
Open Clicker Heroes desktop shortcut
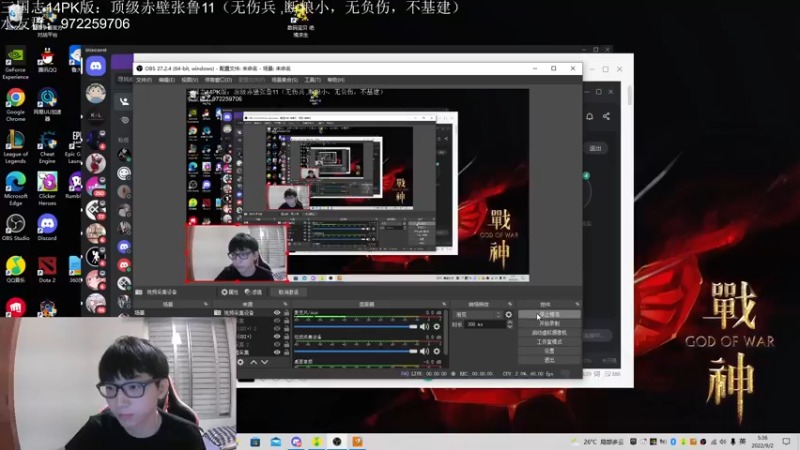[x=47, y=189]
